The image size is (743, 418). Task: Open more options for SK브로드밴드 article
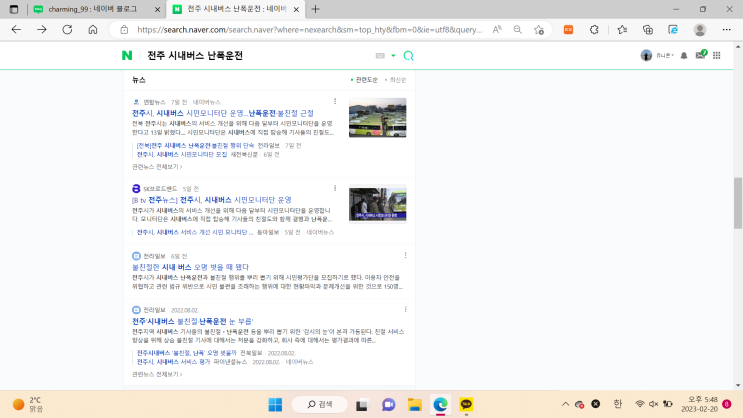[335, 188]
